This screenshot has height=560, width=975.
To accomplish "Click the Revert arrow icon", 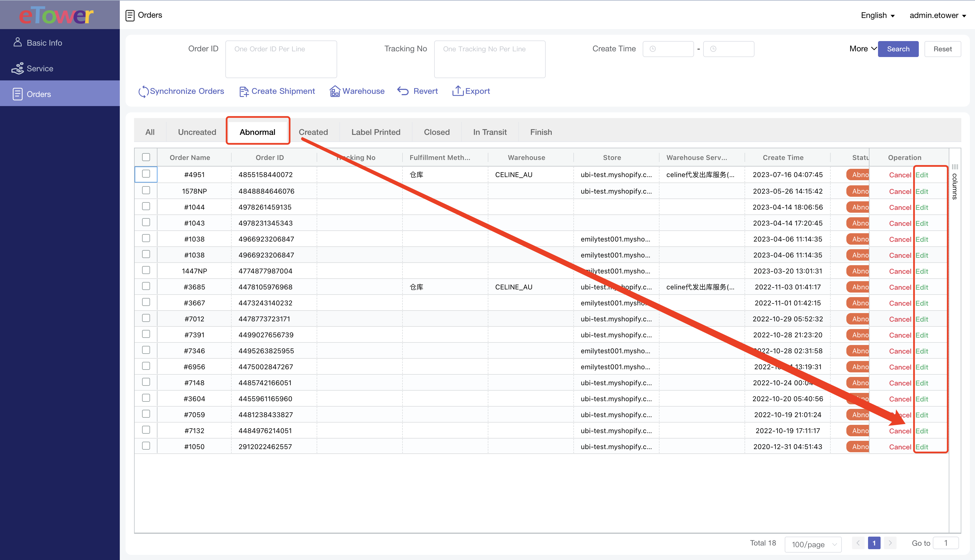I will pos(403,91).
